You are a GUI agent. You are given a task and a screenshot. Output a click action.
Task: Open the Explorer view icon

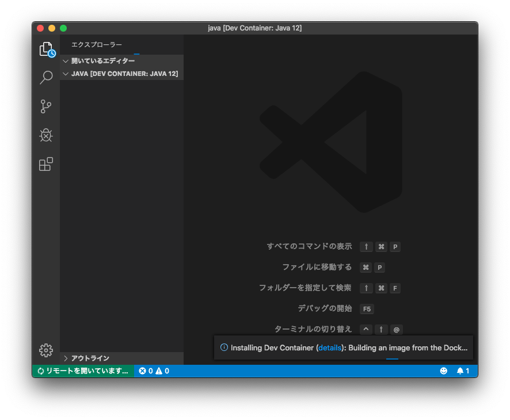46,49
